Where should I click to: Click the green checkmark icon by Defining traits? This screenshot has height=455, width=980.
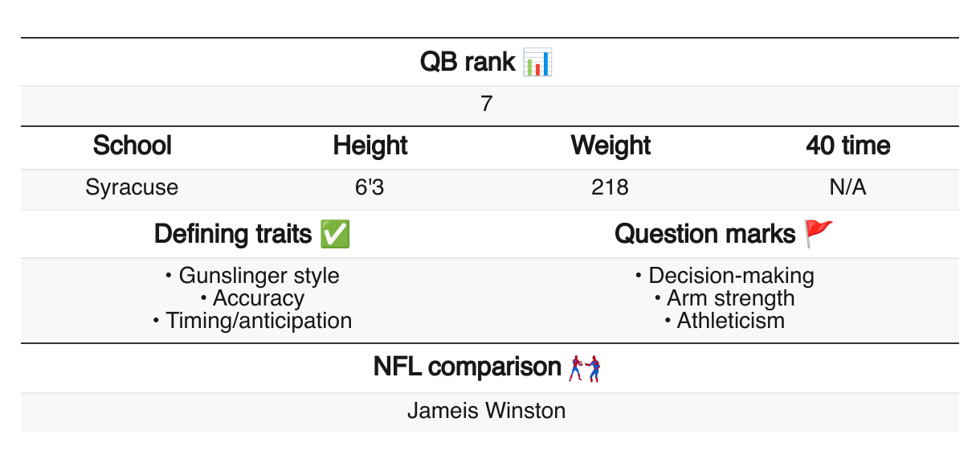334,234
